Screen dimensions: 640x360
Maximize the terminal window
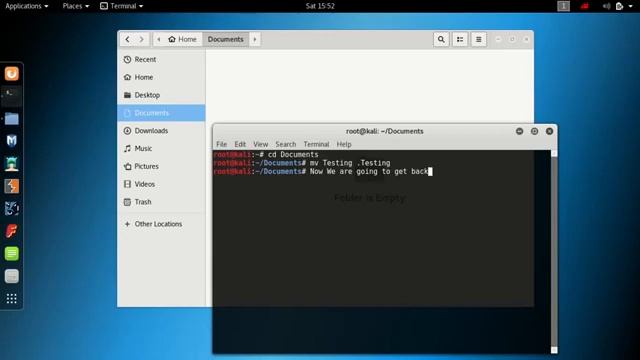coord(535,131)
